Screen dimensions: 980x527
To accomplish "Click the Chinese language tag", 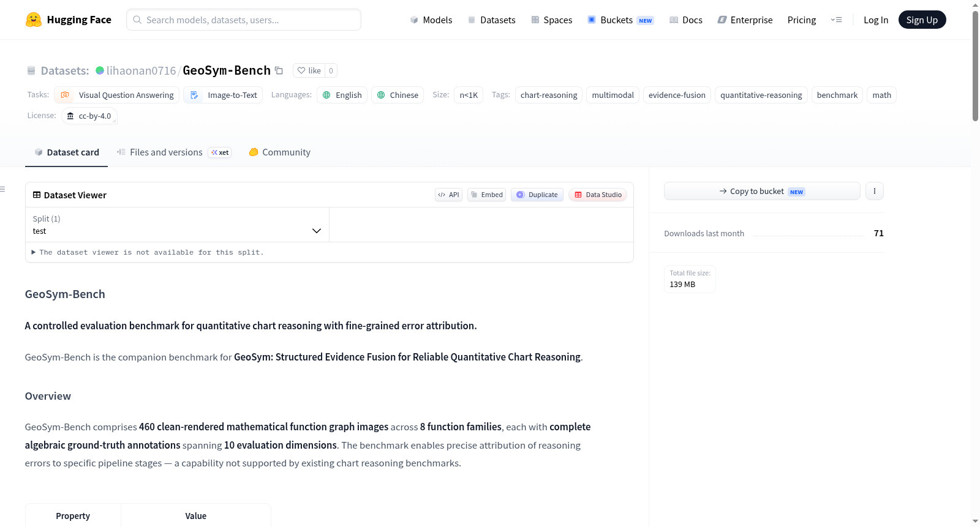I will click(x=398, y=95).
